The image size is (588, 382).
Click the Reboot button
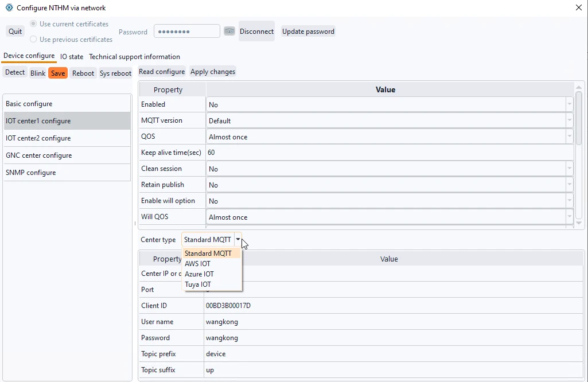(x=83, y=73)
